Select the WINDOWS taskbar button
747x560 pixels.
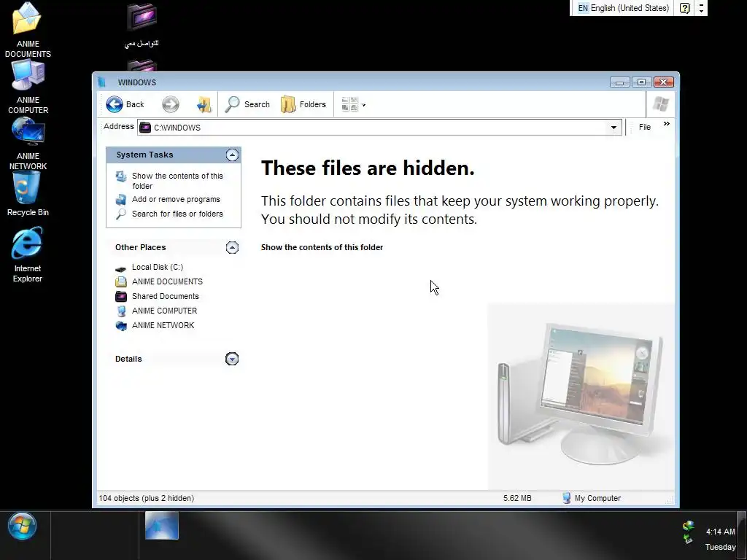[161, 525]
